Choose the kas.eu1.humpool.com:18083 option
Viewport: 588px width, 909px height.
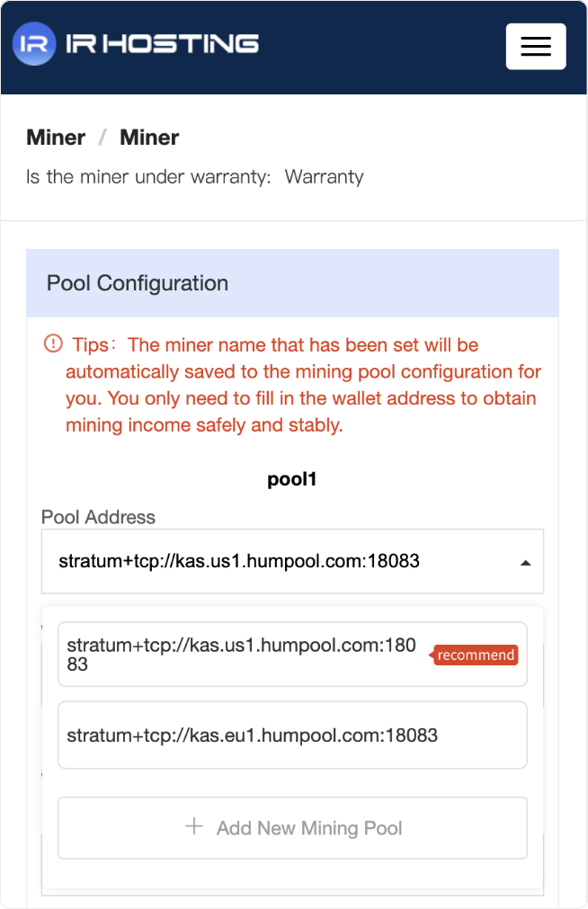(x=292, y=735)
